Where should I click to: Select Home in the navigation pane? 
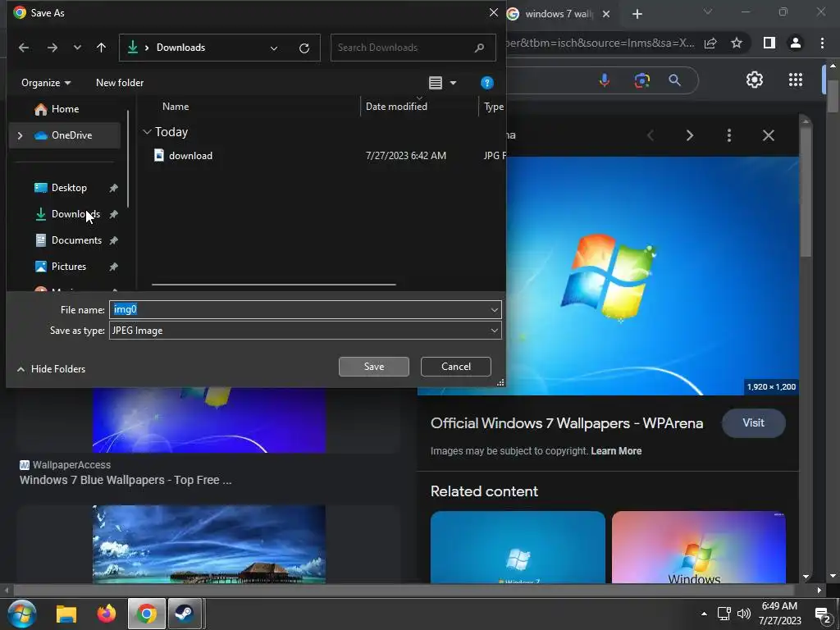tap(64, 109)
